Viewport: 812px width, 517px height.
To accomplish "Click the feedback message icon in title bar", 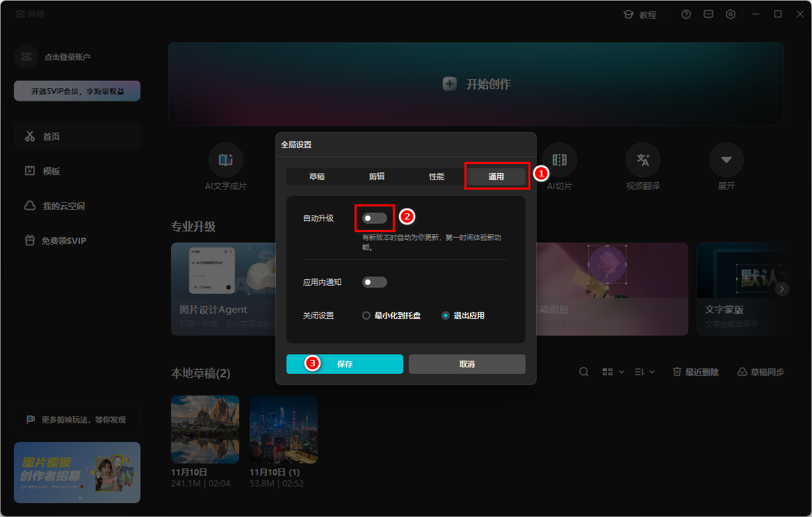I will 708,14.
